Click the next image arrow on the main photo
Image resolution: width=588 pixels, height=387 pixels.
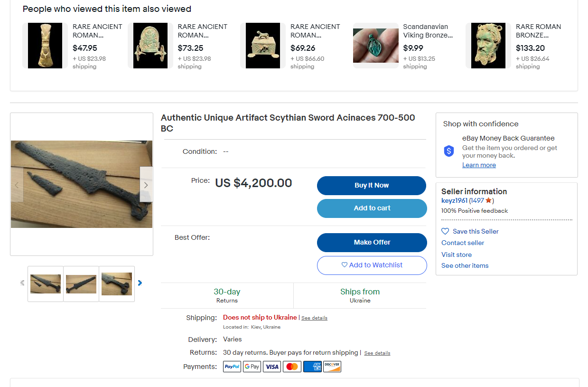(146, 185)
